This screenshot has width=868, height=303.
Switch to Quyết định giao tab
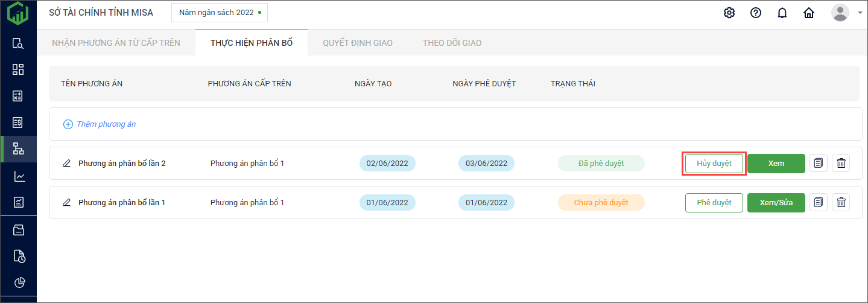(357, 43)
